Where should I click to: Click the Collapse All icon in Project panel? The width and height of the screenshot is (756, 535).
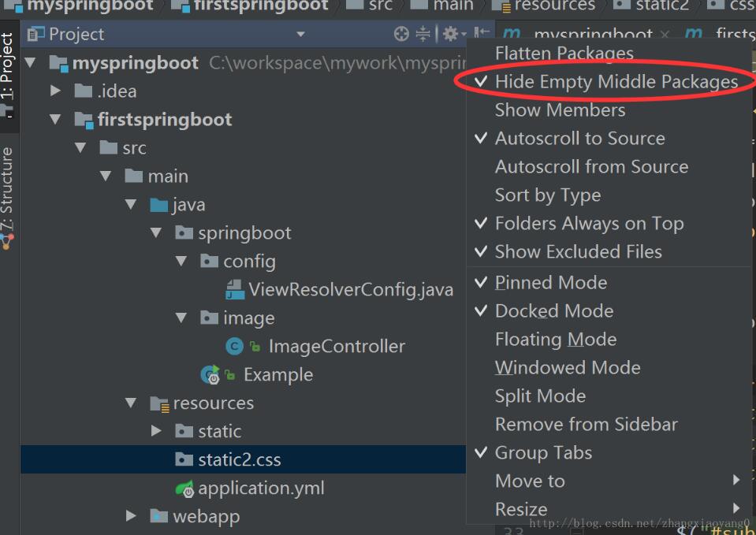click(x=423, y=34)
